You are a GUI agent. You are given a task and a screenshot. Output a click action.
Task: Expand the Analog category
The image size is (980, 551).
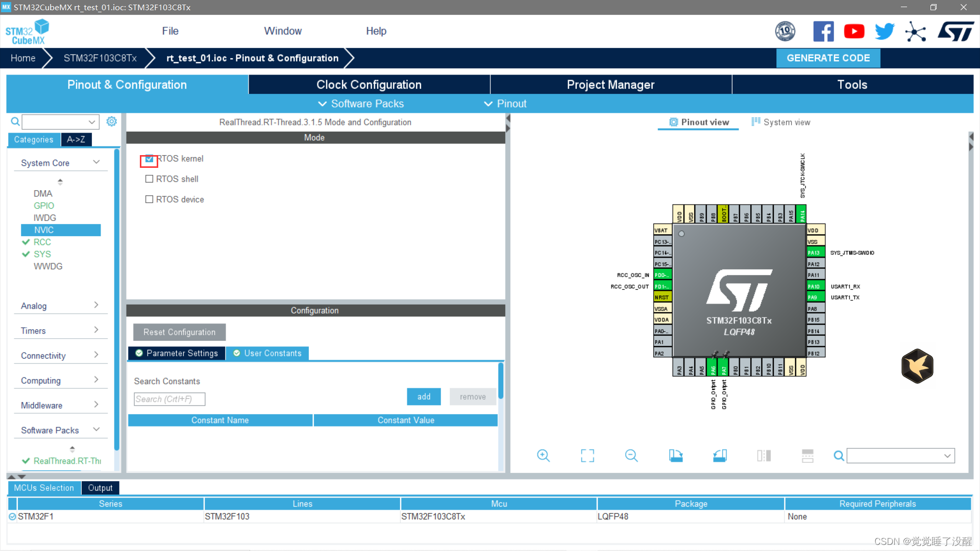[x=96, y=305]
